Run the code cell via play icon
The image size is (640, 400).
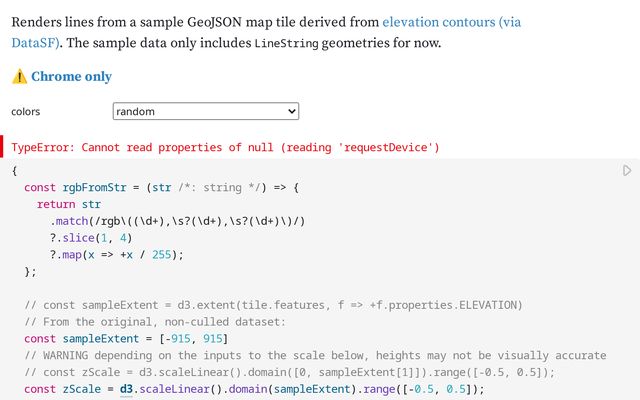point(627,171)
